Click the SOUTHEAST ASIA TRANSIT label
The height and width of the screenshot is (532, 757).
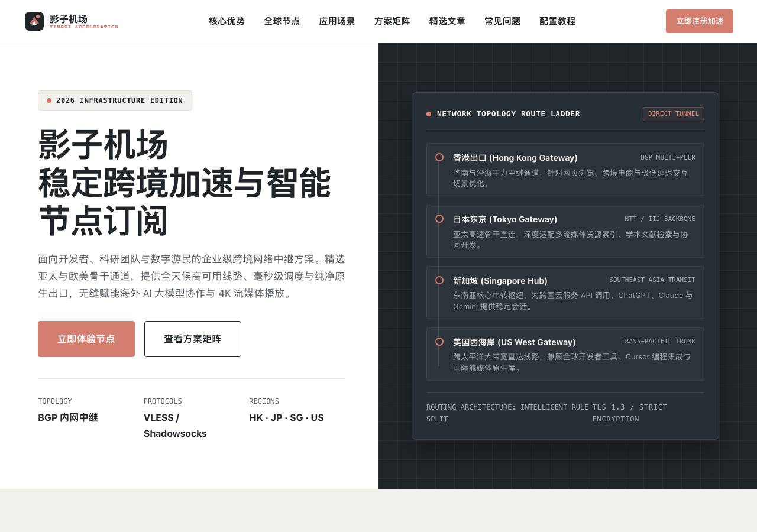652,280
